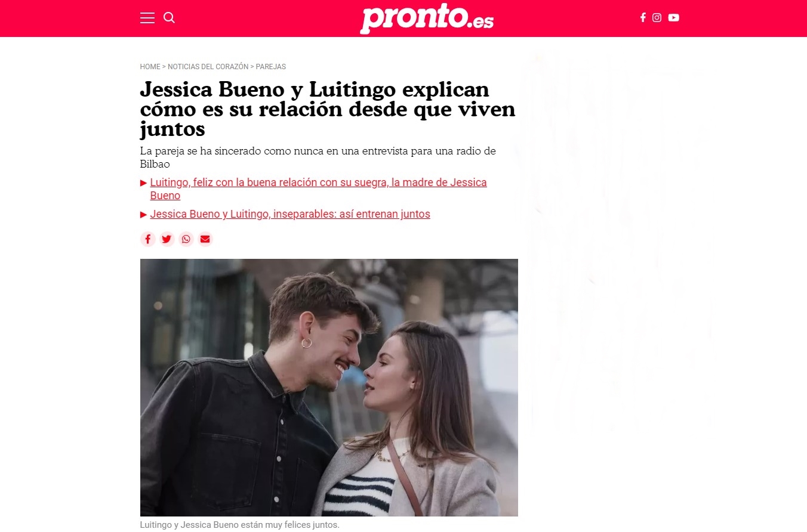Viewport: 807px width, 532px height.
Task: Click the article headline
Action: point(328,109)
